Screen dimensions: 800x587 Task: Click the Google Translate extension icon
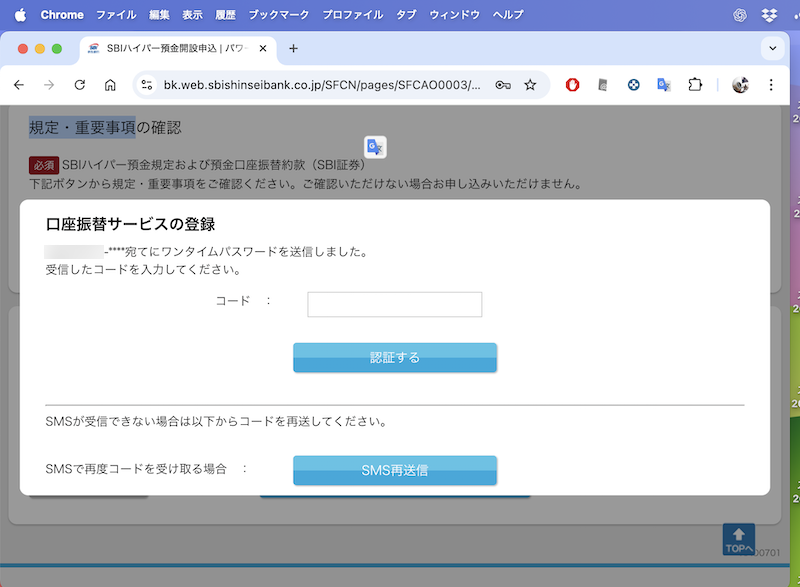(663, 85)
